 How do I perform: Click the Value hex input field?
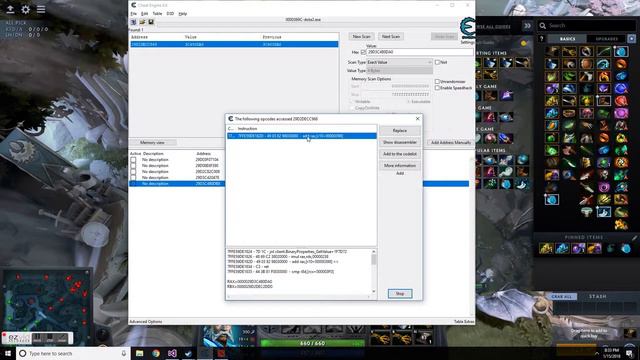pyautogui.click(x=420, y=52)
